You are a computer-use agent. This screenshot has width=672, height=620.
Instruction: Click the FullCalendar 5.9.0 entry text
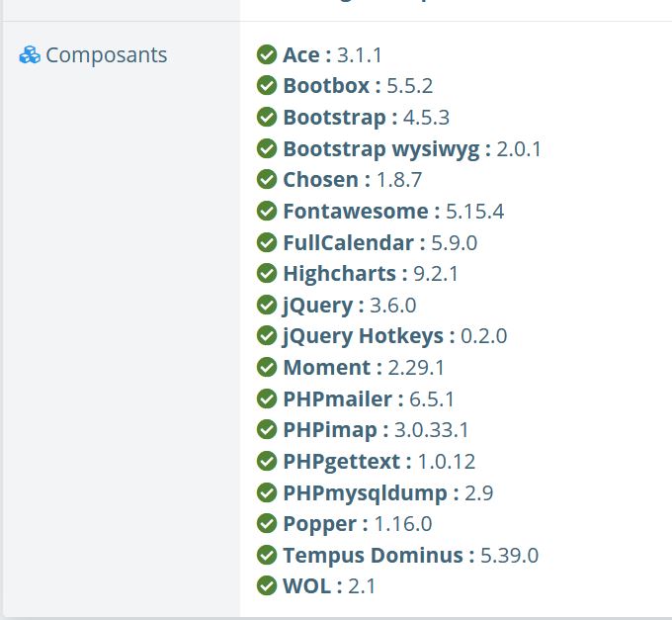pyautogui.click(x=380, y=243)
